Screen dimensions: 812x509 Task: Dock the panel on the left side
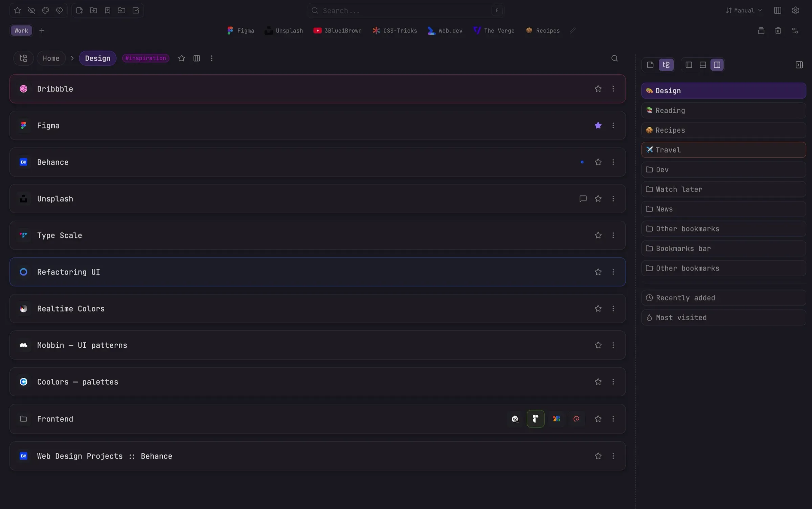689,65
